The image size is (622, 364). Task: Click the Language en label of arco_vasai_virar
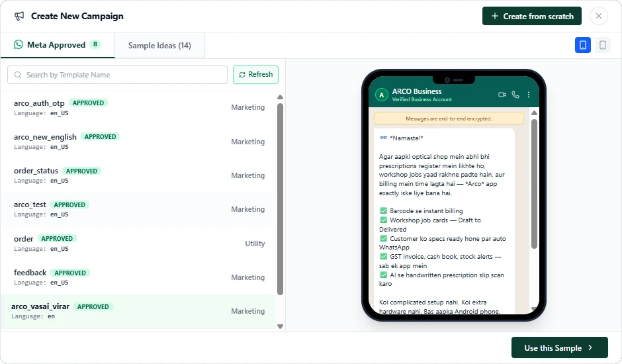[x=33, y=316]
